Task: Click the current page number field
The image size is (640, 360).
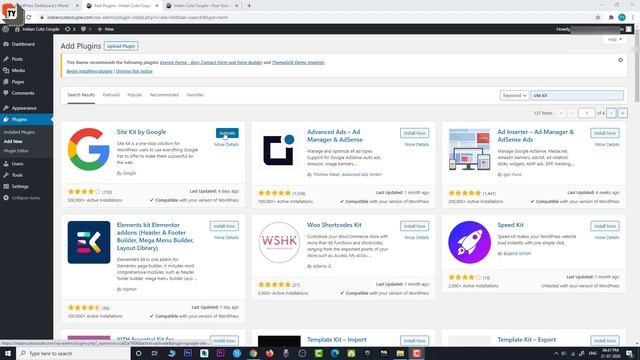Action: click(587, 113)
